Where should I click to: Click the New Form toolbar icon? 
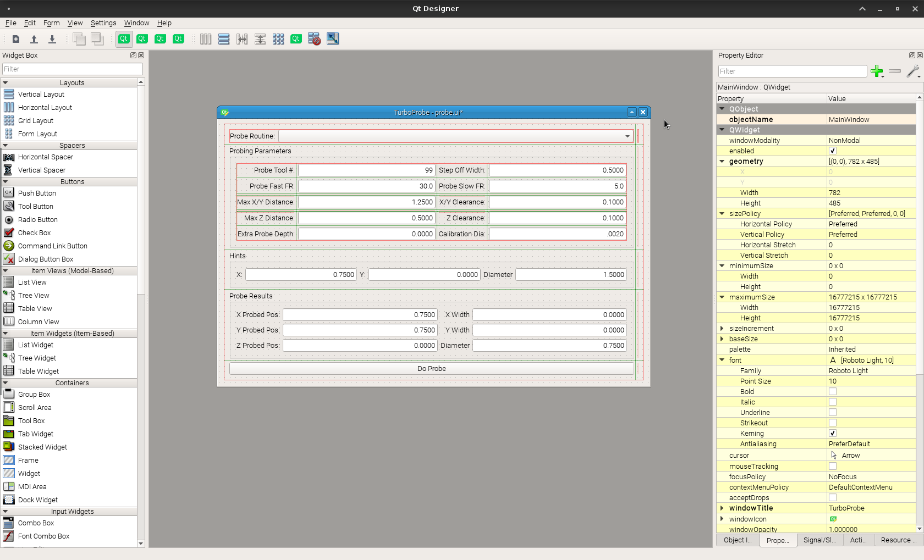pos(16,39)
